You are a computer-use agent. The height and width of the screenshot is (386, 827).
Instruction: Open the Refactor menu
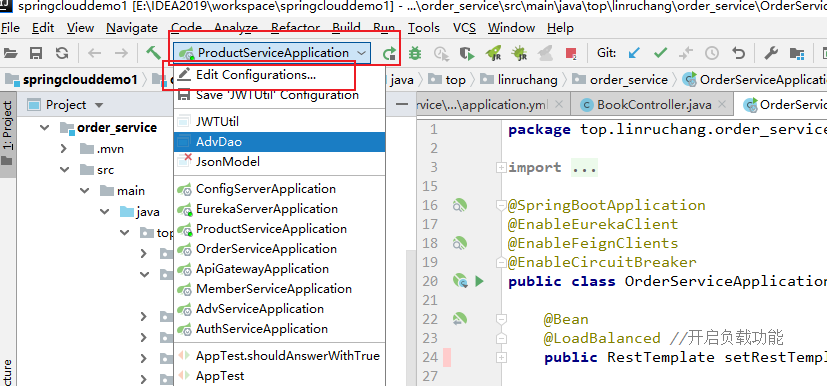(295, 28)
